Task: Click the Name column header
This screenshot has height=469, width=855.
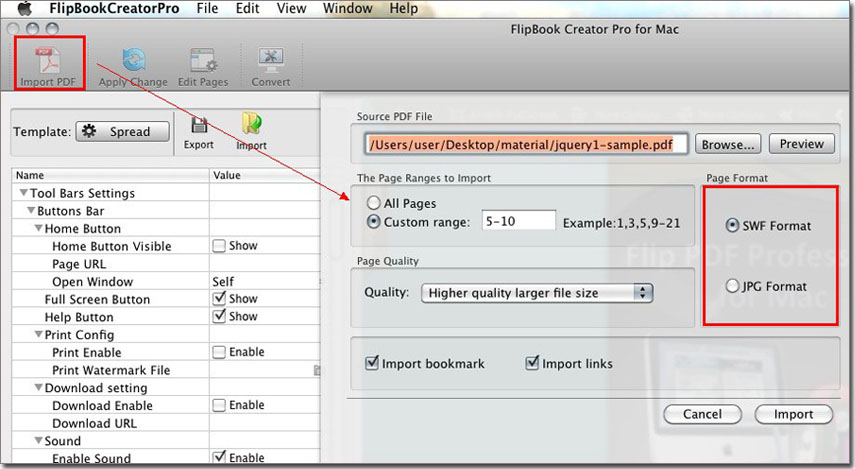Action: pos(111,175)
